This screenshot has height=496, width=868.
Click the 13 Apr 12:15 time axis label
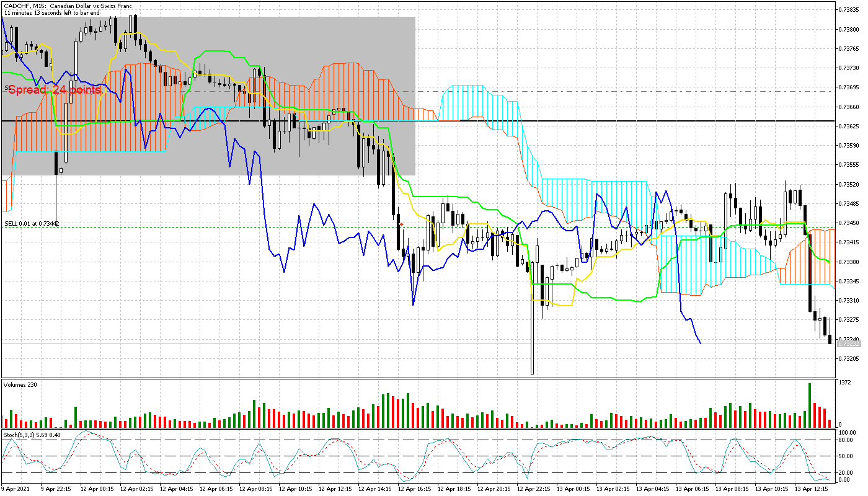(815, 489)
